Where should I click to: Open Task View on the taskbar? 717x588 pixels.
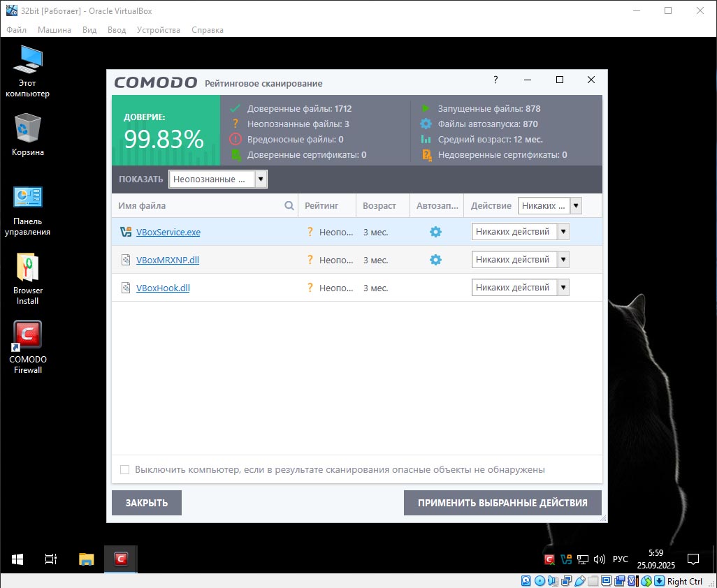tap(51, 559)
